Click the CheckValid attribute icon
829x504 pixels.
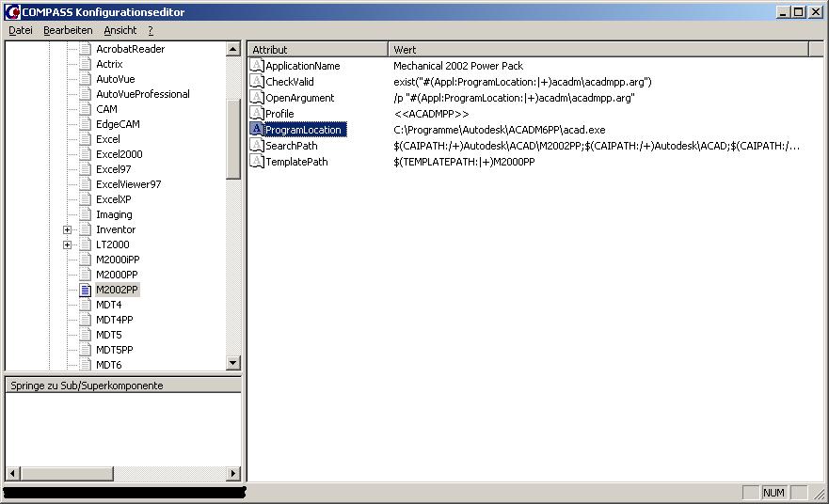pyautogui.click(x=257, y=82)
